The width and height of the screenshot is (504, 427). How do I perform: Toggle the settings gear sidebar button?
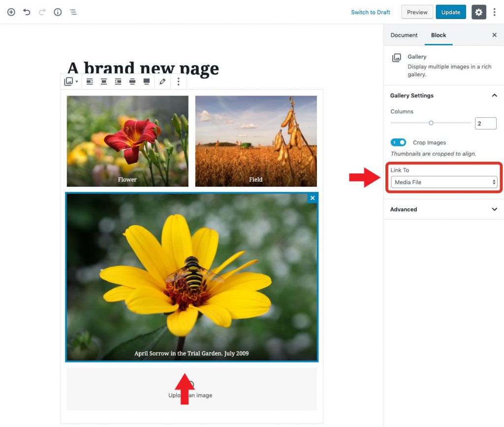(x=478, y=12)
